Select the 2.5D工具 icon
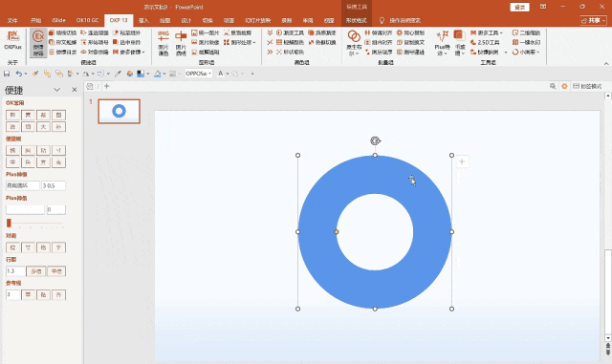This screenshot has height=364, width=612. pos(485,42)
